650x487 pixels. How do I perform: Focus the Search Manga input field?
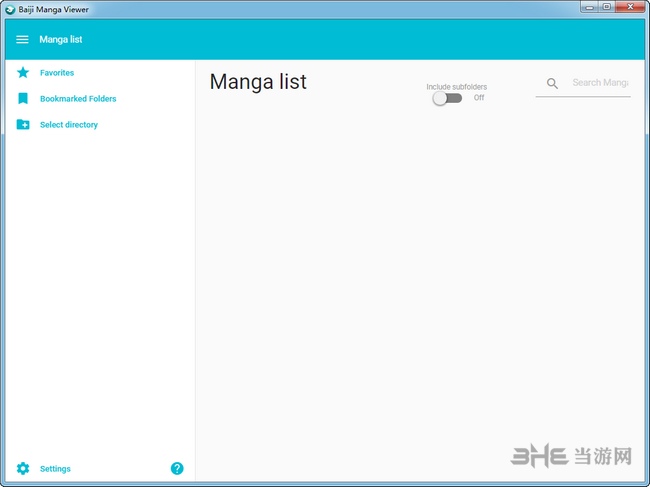point(599,83)
